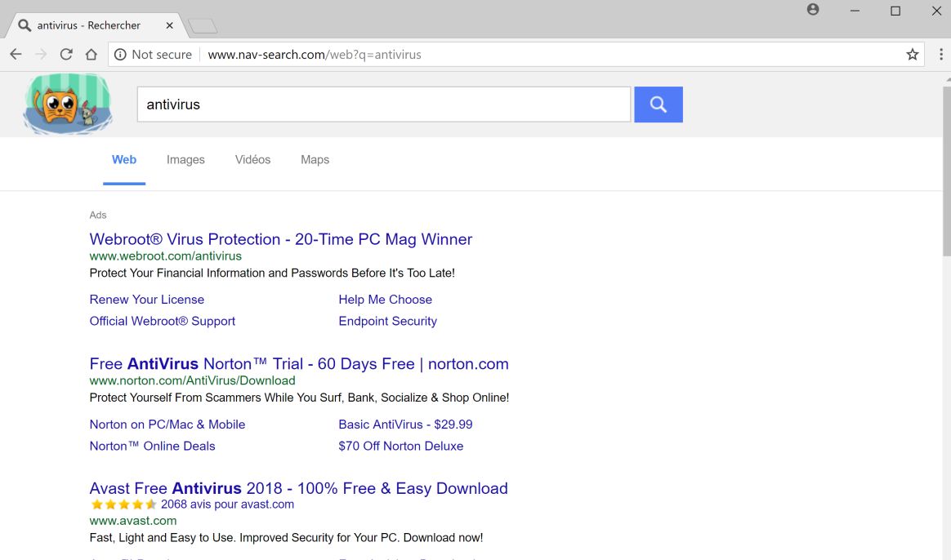Close the antivirus - Rechercher tab
This screenshot has height=560, width=951.
(x=169, y=25)
